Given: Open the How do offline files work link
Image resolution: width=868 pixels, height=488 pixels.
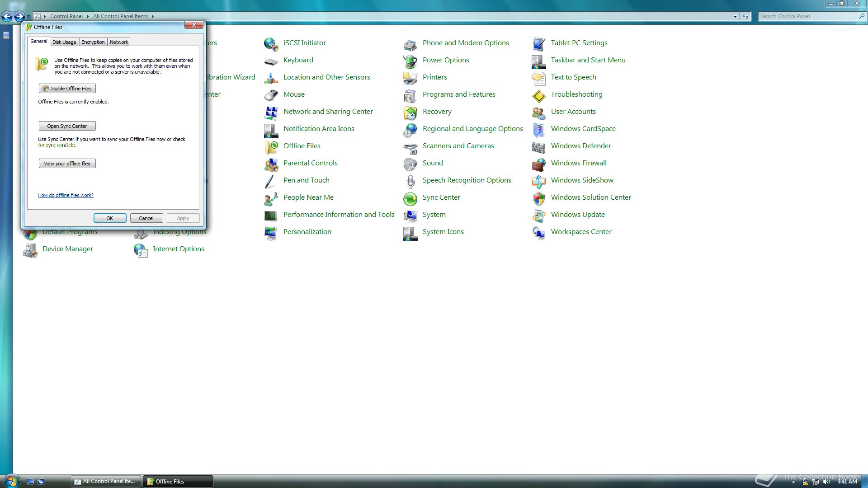Looking at the screenshot, I should tap(66, 195).
